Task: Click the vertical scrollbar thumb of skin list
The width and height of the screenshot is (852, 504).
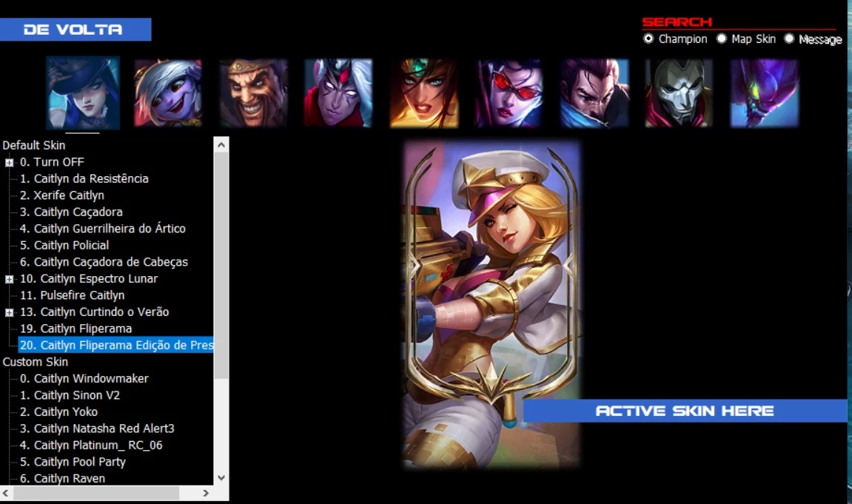Action: pos(221,266)
